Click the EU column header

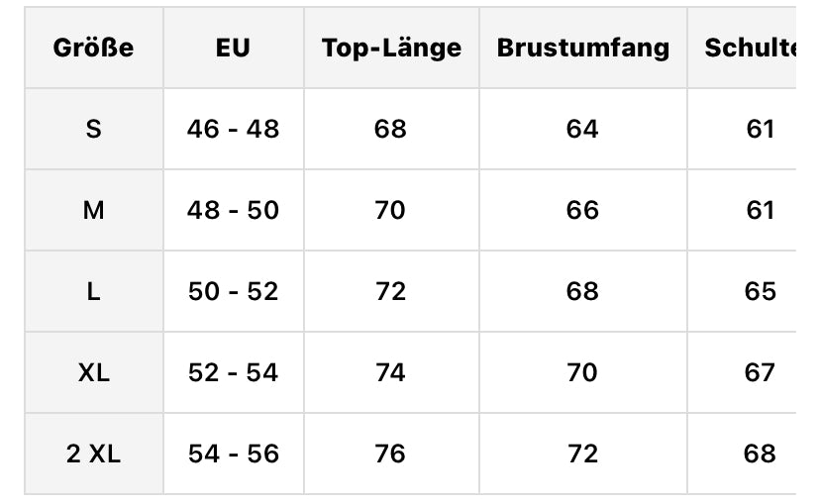233,48
